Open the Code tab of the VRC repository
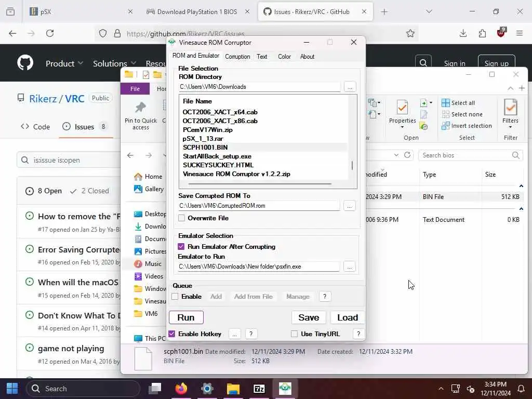 pos(35,127)
